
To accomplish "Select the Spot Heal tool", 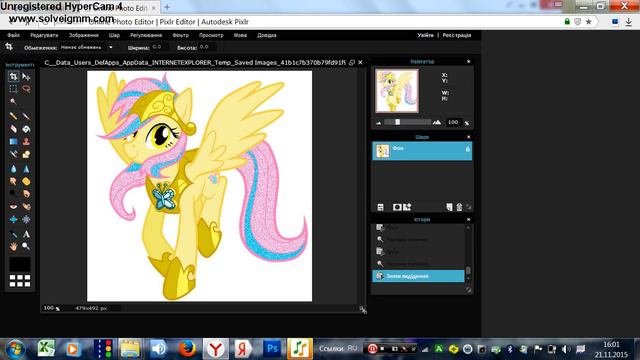I will 26,207.
